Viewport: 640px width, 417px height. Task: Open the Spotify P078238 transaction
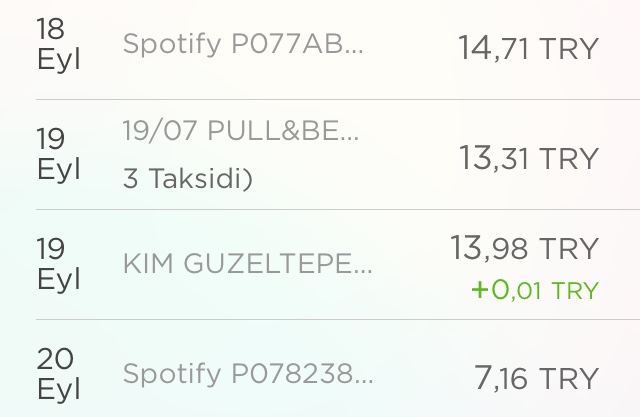pyautogui.click(x=247, y=374)
